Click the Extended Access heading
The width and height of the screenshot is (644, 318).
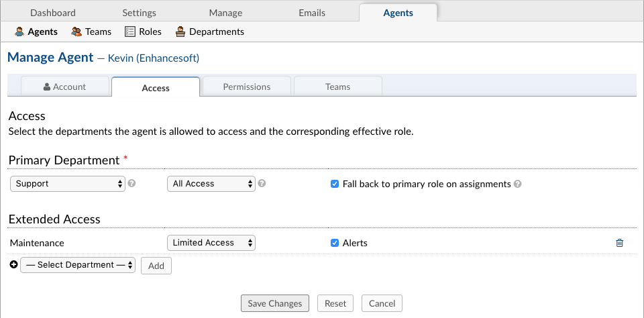pyautogui.click(x=54, y=219)
